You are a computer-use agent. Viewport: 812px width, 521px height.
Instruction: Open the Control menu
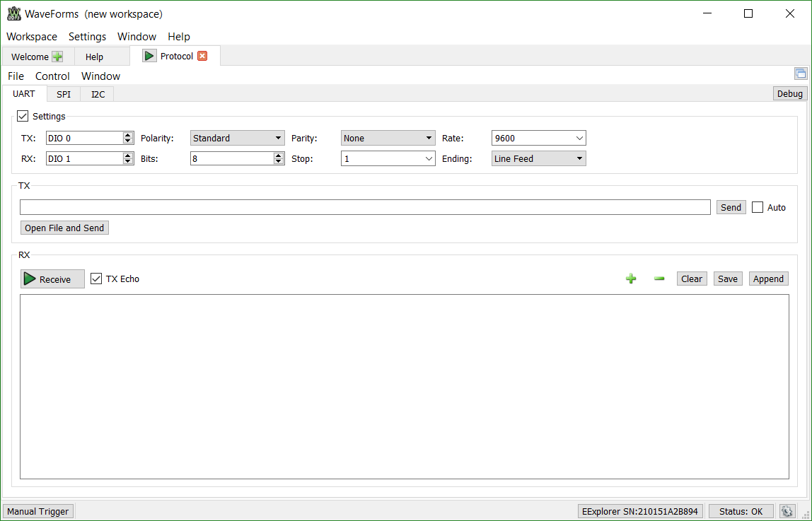tap(52, 76)
